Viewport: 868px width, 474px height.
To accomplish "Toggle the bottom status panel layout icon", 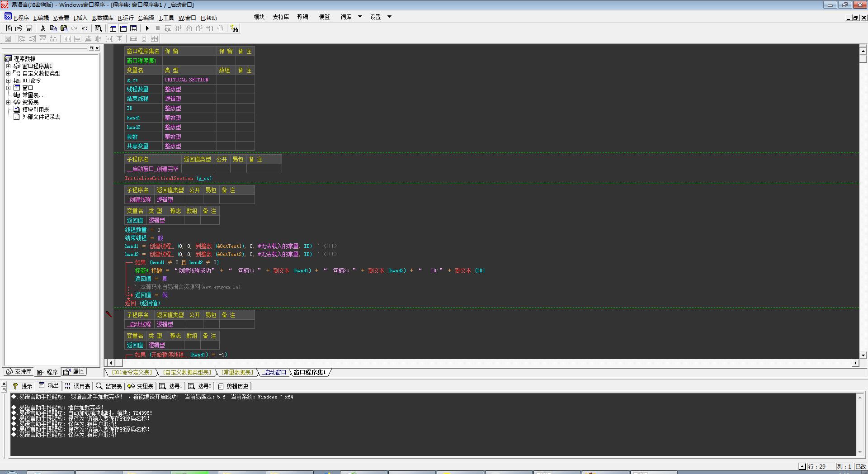I will tap(123, 28).
